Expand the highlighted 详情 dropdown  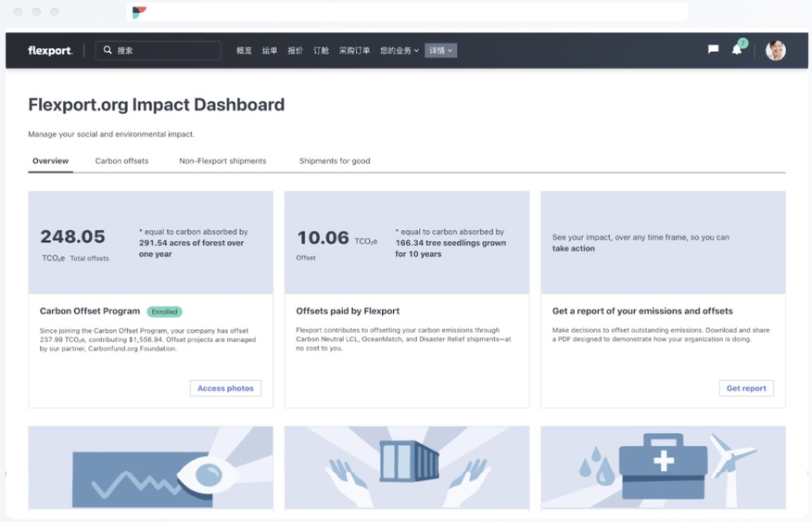coord(440,50)
